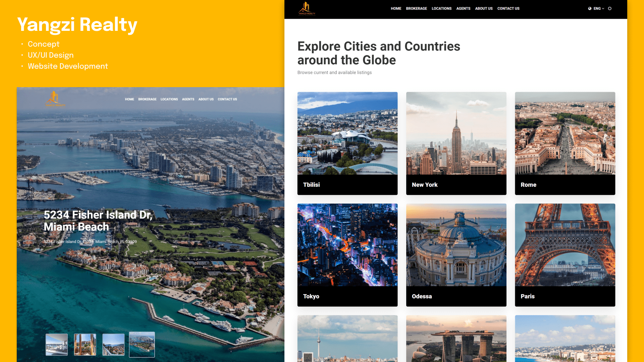Click the 'Explore Cities and Countries around the Globe' heading
644x362 pixels.
point(379,53)
